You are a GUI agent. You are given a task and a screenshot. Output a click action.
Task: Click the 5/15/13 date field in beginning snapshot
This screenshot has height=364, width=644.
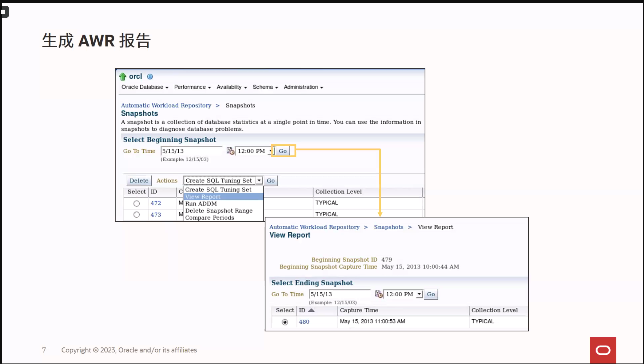(191, 151)
